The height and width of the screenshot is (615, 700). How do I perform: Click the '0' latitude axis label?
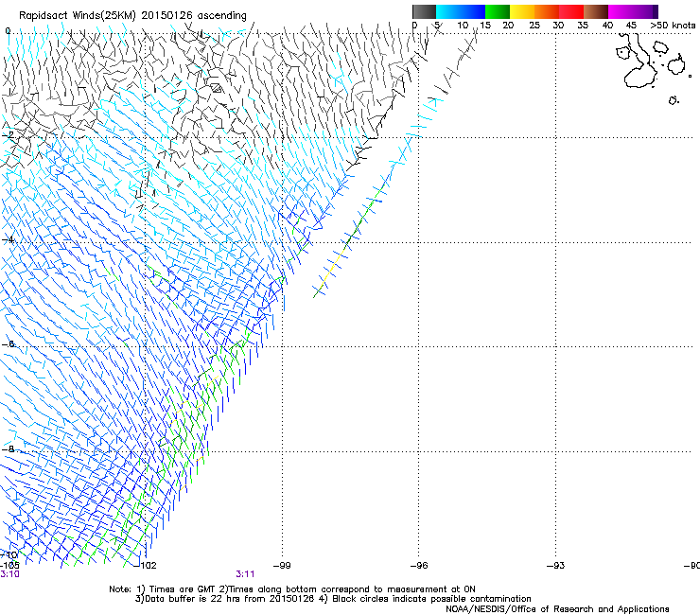[x=8, y=31]
